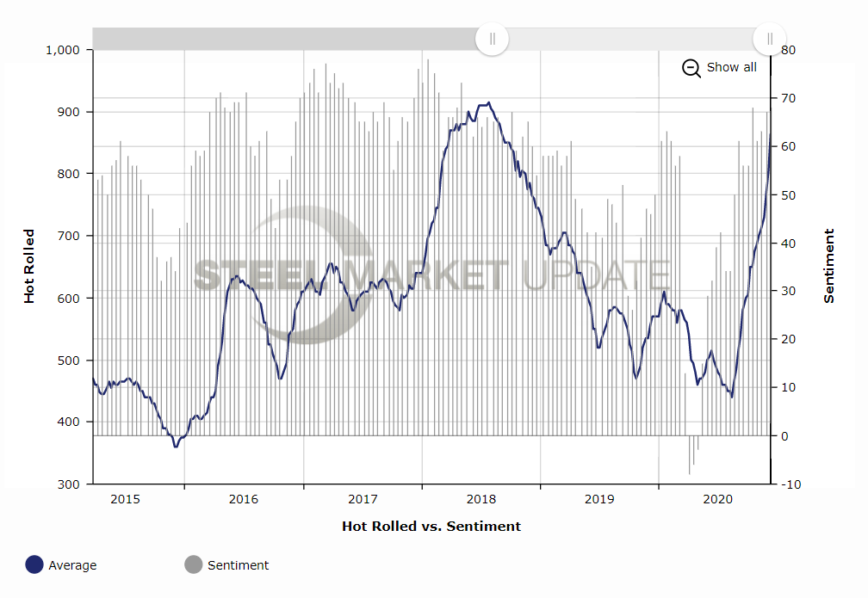Grab the left scrollbar grip handle
Screen dimensions: 868x598
point(493,39)
